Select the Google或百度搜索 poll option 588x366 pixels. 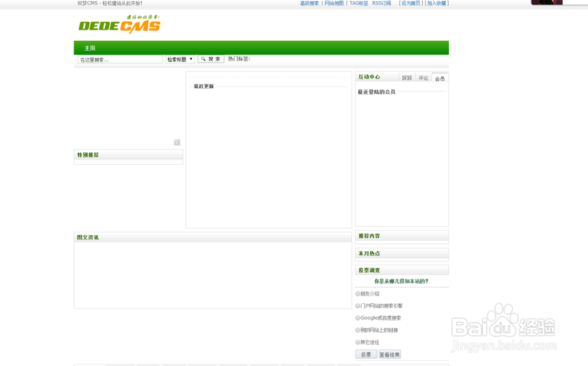pos(358,318)
